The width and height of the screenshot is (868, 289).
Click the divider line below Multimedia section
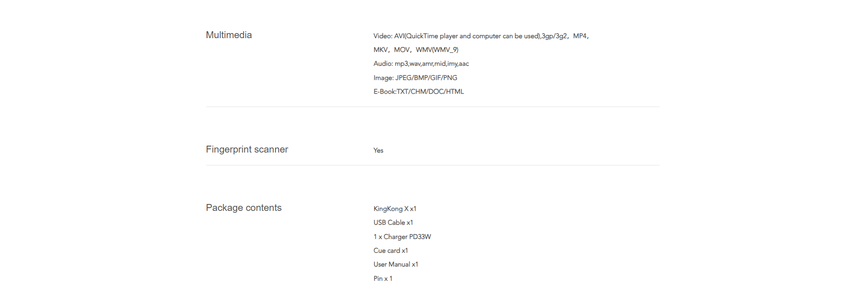point(432,107)
